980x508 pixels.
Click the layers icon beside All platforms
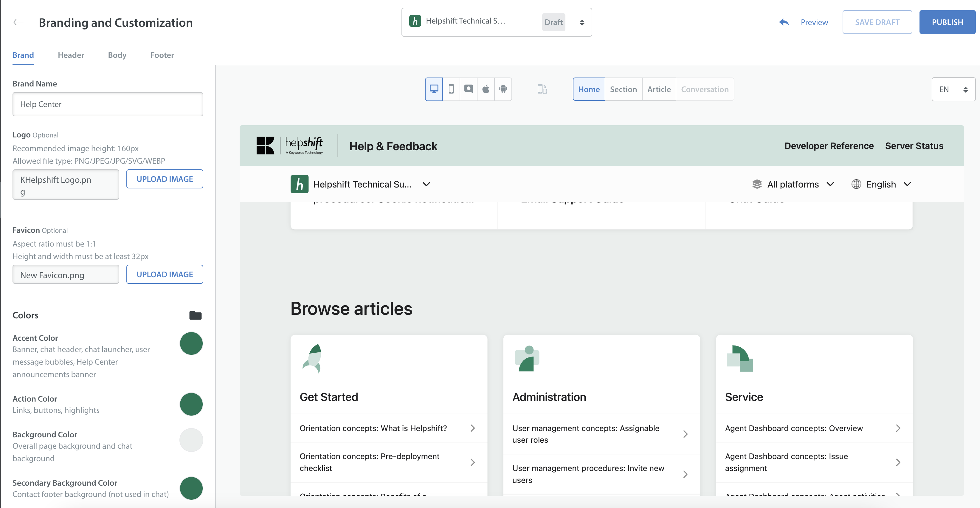tap(757, 184)
